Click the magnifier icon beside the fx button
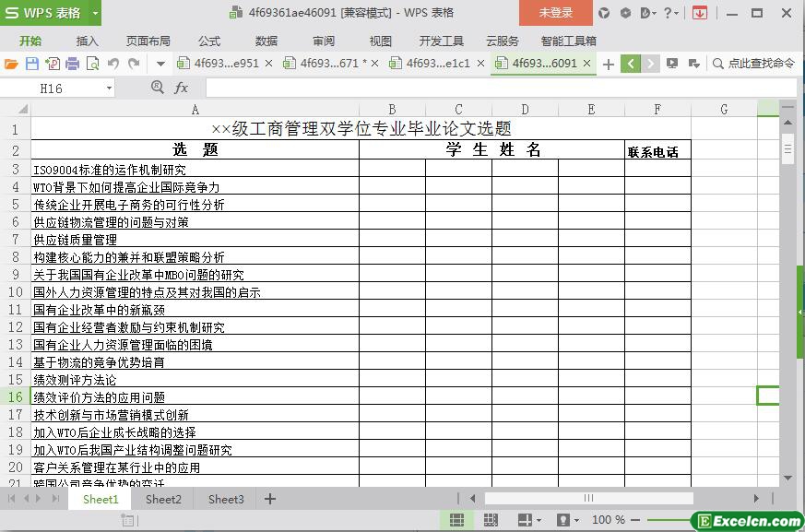Viewport: 805px width, 532px height. [158, 88]
